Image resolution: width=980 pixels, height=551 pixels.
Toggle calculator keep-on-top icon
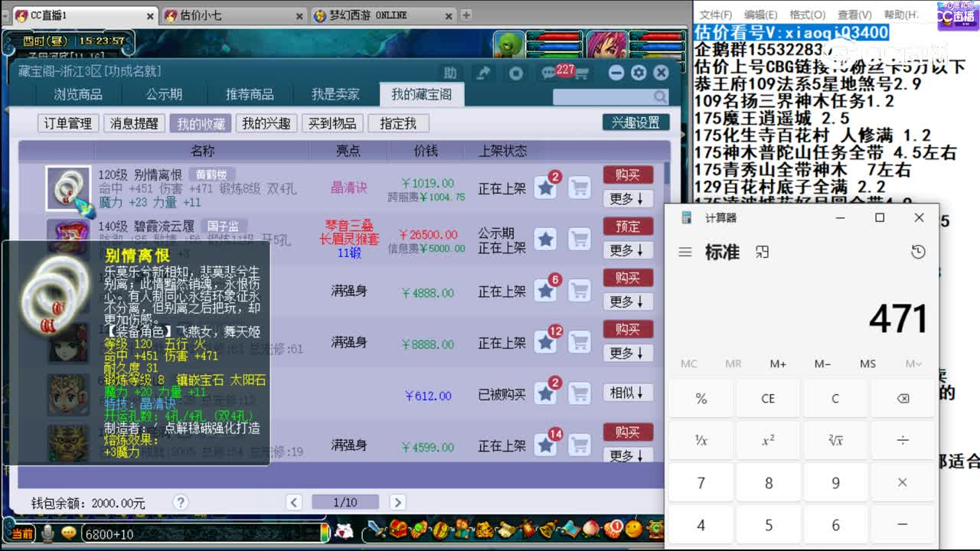pos(762,252)
